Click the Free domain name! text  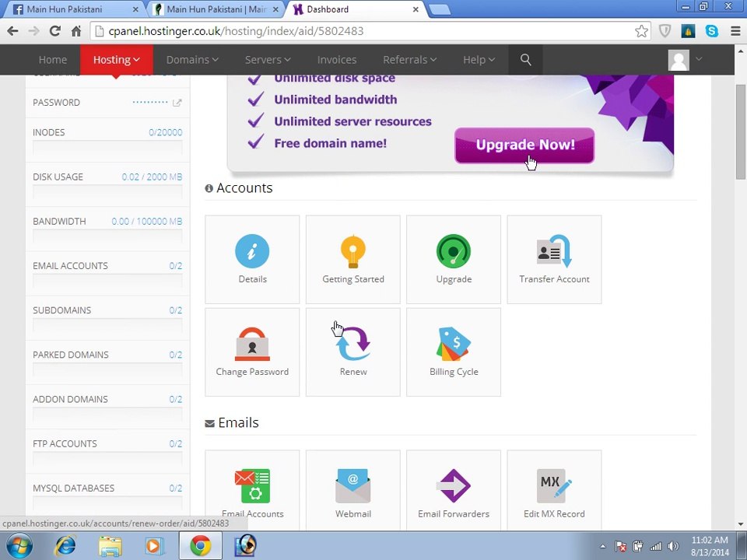click(x=330, y=143)
